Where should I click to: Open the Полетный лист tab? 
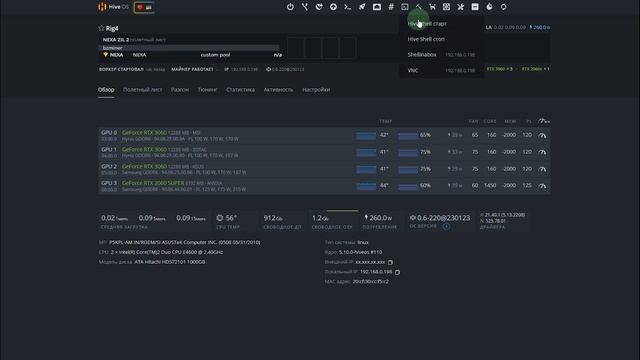tap(142, 89)
